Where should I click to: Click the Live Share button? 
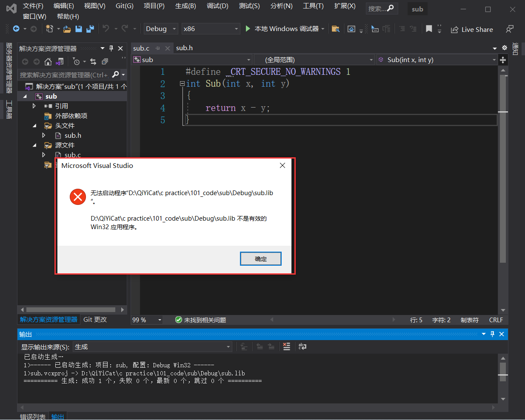pyautogui.click(x=472, y=29)
